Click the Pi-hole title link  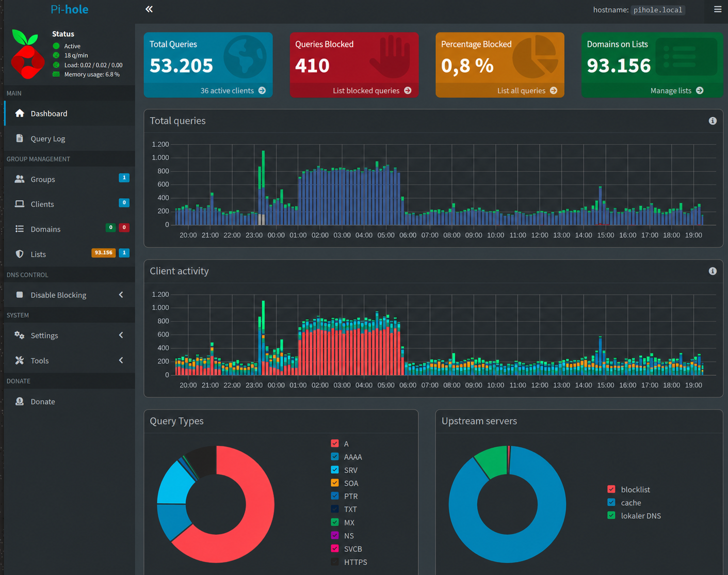[70, 9]
